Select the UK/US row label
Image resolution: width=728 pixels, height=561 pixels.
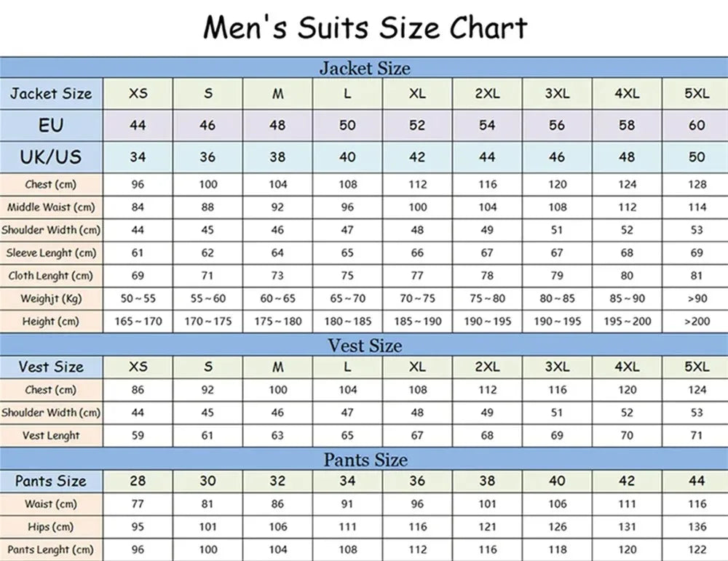[x=51, y=156]
